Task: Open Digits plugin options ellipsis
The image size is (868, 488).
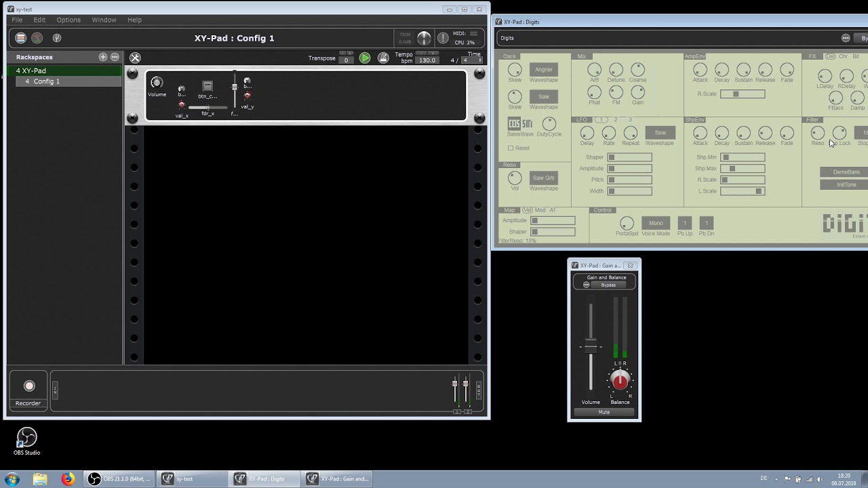Action: 846,38
